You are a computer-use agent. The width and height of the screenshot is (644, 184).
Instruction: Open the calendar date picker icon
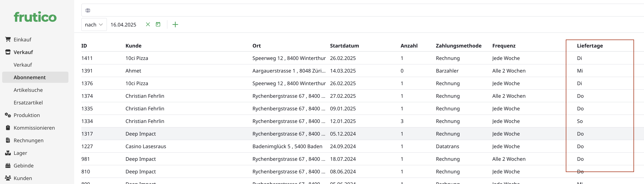coord(158,24)
